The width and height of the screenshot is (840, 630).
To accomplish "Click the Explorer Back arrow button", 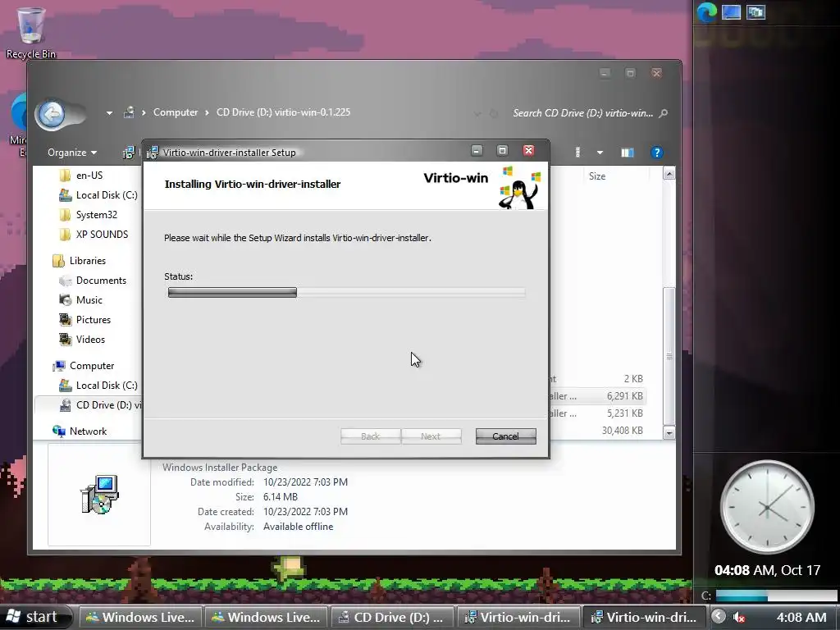I will point(52,113).
